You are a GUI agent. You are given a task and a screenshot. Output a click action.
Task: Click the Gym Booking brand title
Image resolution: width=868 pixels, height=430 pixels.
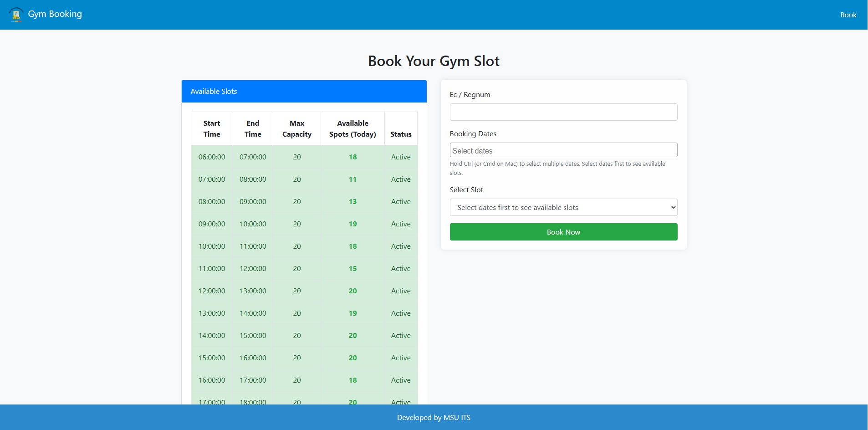[x=55, y=14]
